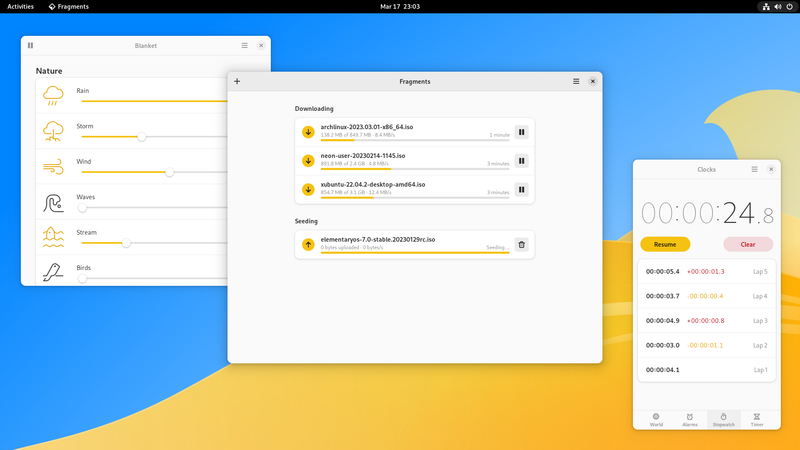Click the Birds icon in Blanket
Image resolution: width=800 pixels, height=450 pixels.
pyautogui.click(x=53, y=272)
